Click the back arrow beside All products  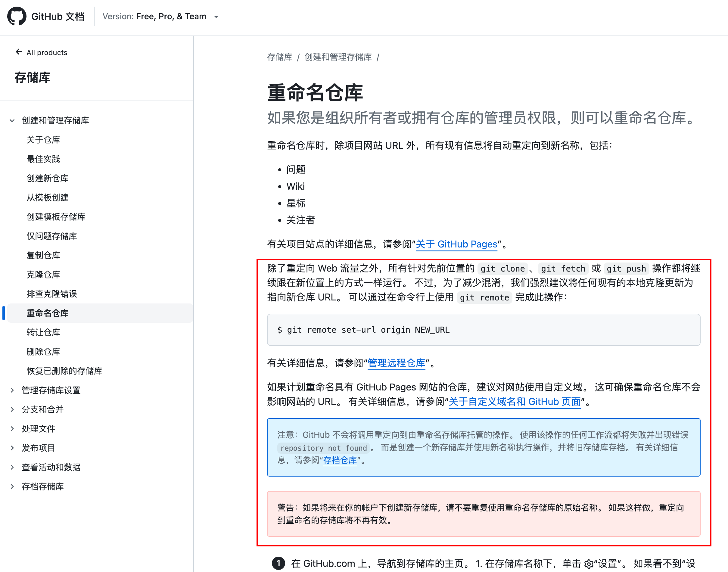tap(19, 52)
